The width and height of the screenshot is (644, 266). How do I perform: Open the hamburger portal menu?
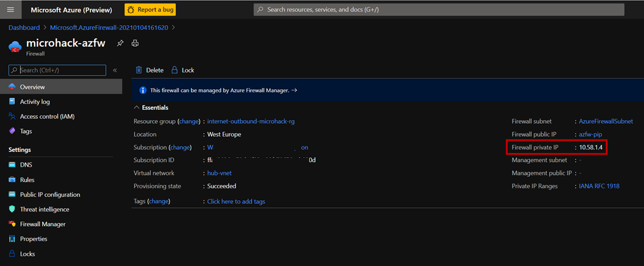click(11, 10)
